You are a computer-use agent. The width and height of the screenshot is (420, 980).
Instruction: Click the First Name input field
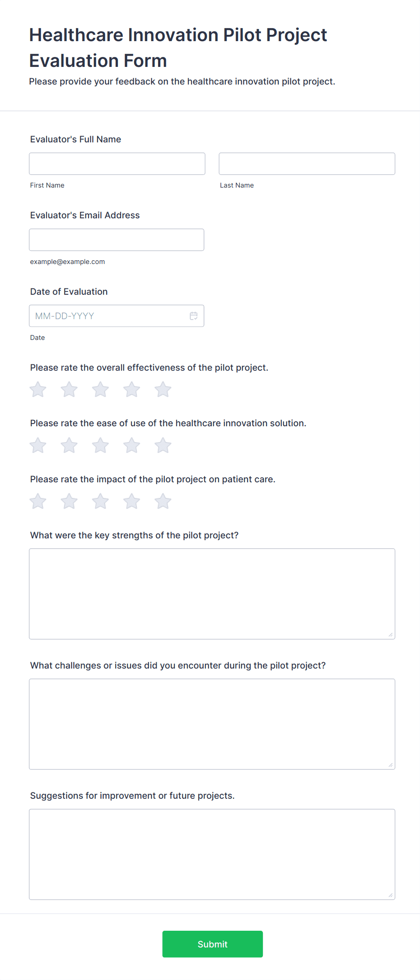click(117, 164)
